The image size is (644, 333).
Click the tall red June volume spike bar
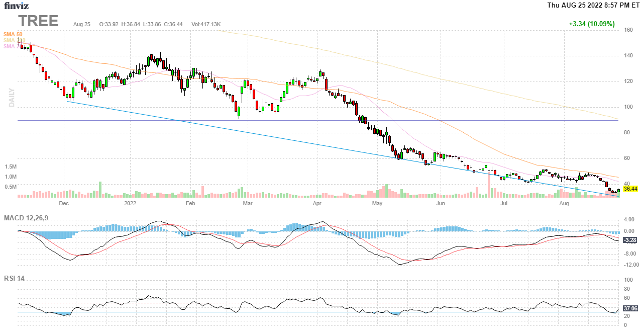[x=488, y=184]
